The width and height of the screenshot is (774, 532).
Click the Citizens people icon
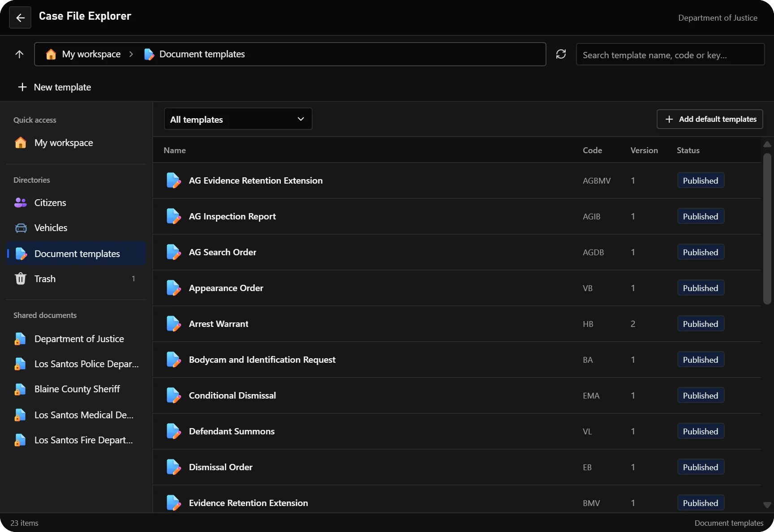coord(21,202)
